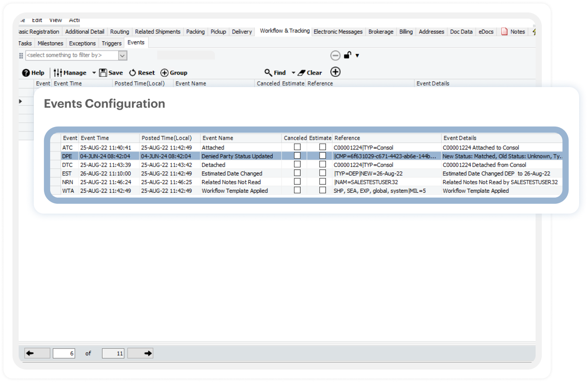Open the filter-by dropdown
The width and height of the screenshot is (588, 382).
pos(123,56)
